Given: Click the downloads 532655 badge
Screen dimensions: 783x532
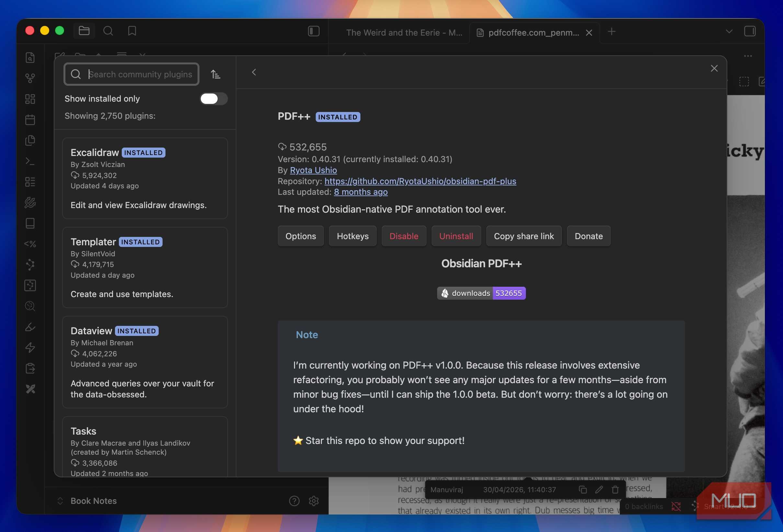Looking at the screenshot, I should [x=481, y=293].
